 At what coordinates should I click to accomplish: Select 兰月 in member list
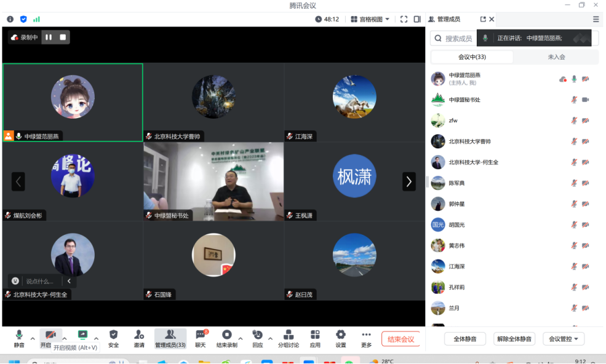[x=514, y=309]
